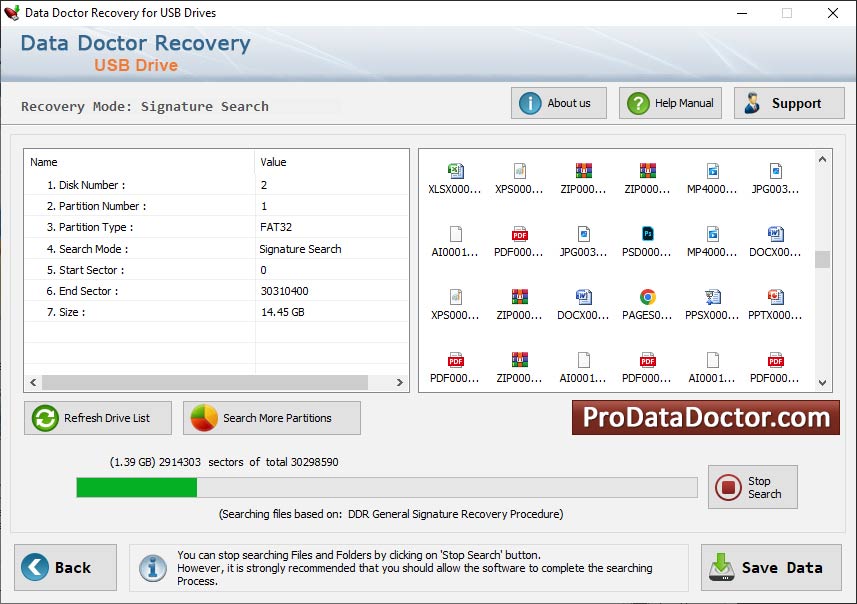
Task: Click the Save Data download icon
Action: click(721, 567)
